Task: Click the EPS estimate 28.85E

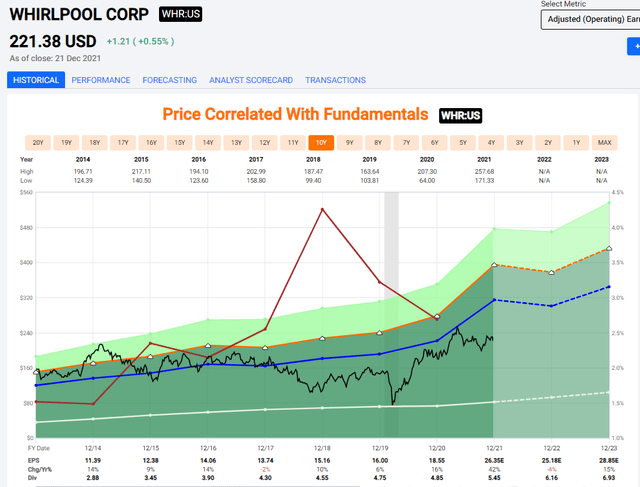Action: (609, 460)
